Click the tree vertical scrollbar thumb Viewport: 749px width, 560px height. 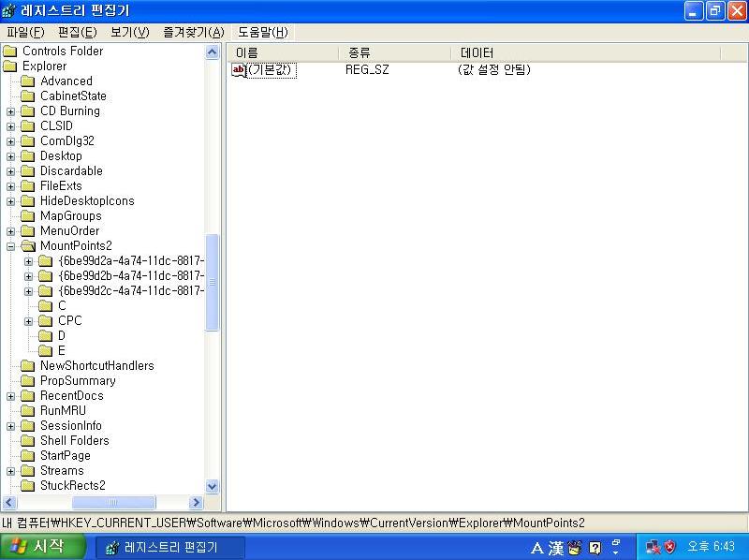tap(213, 282)
